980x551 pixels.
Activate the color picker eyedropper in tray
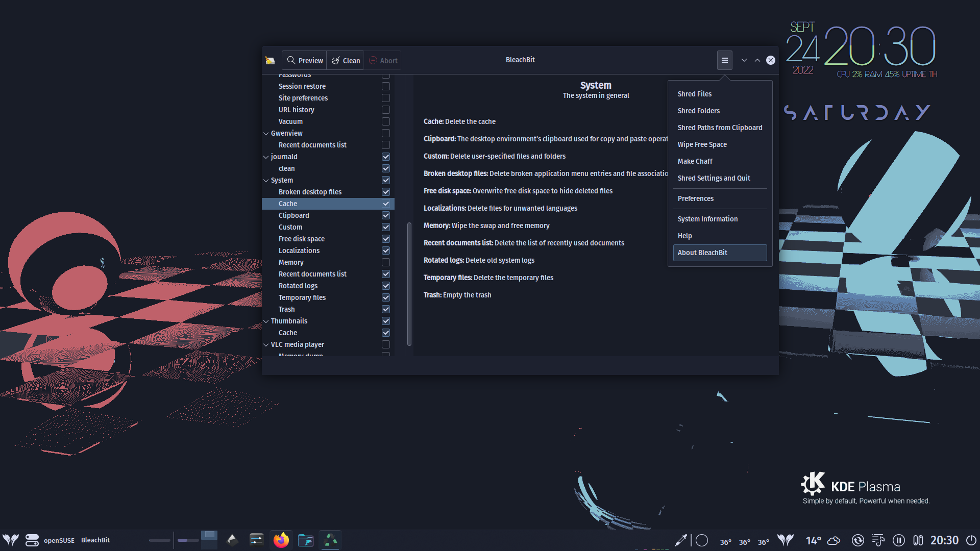(681, 540)
